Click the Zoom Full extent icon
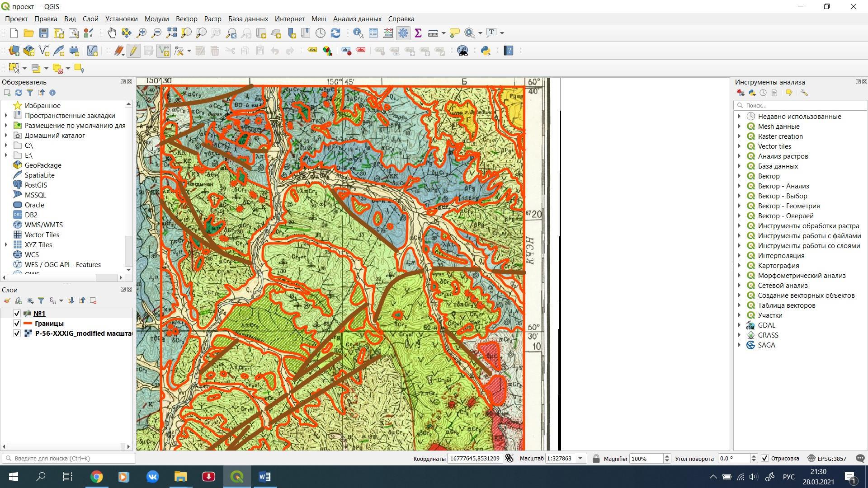Screen dimensions: 868x488 pyautogui.click(x=171, y=33)
